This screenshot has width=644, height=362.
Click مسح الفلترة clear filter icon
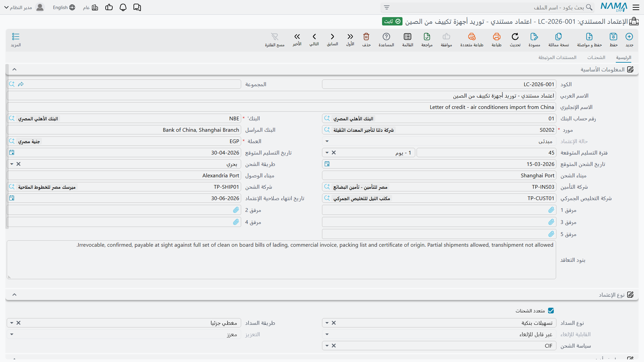tap(275, 37)
